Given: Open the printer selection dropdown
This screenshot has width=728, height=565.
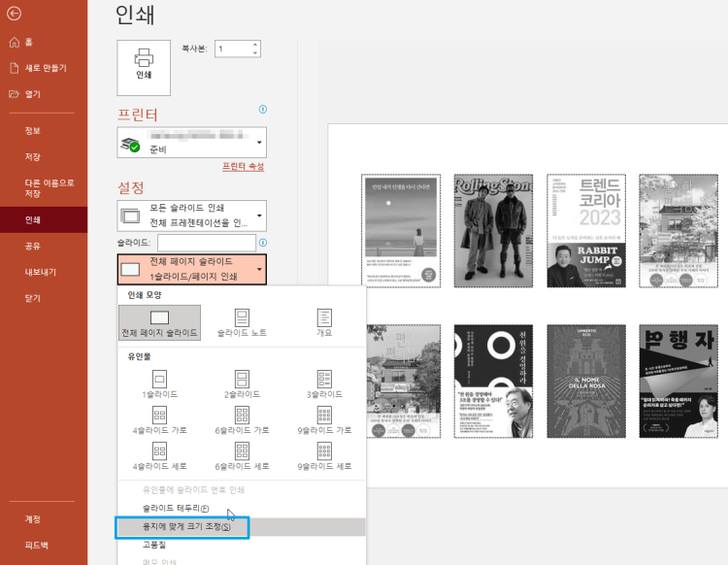Looking at the screenshot, I should 192,143.
